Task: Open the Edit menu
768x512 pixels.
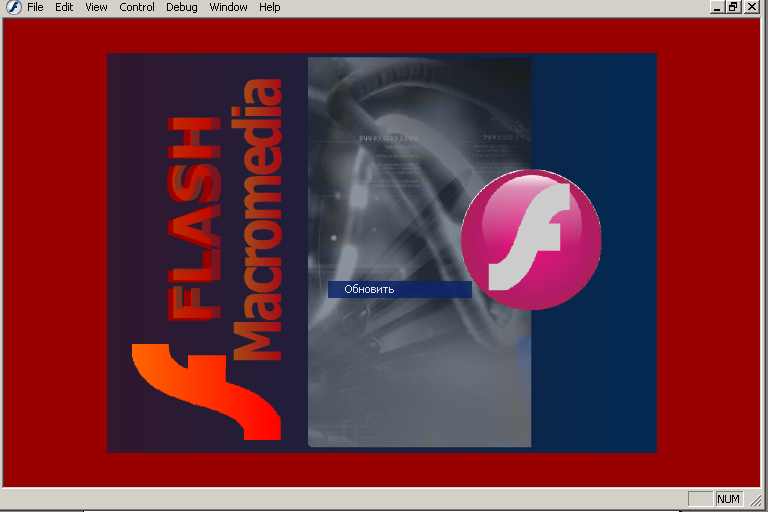Action: click(x=64, y=7)
